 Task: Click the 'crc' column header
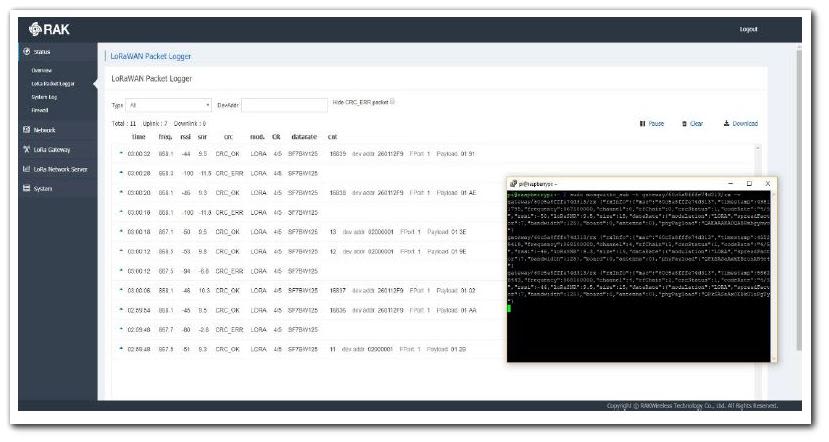click(x=228, y=136)
